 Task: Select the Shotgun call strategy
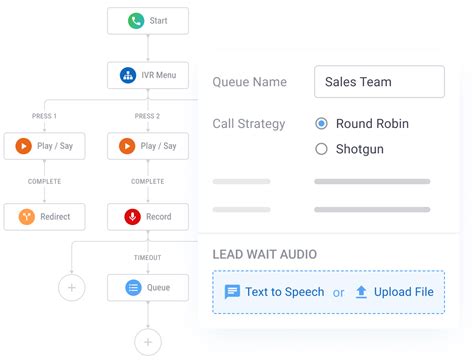point(321,149)
